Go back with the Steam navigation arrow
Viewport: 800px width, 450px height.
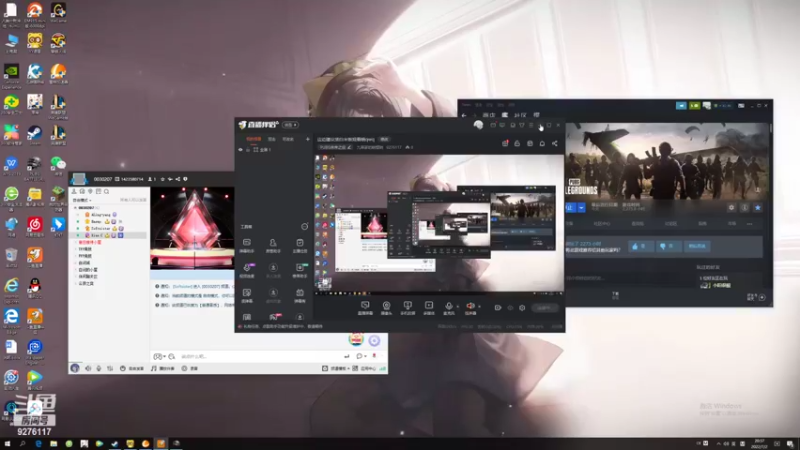464,115
